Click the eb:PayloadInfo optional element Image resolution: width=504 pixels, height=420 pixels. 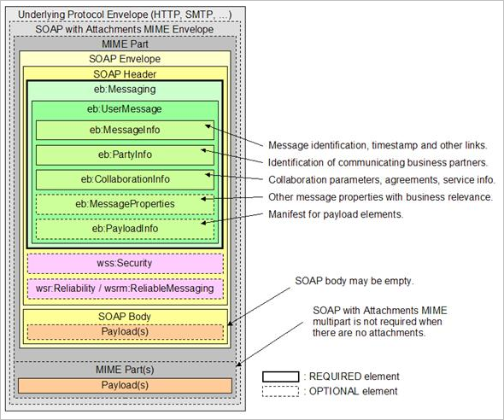125,229
